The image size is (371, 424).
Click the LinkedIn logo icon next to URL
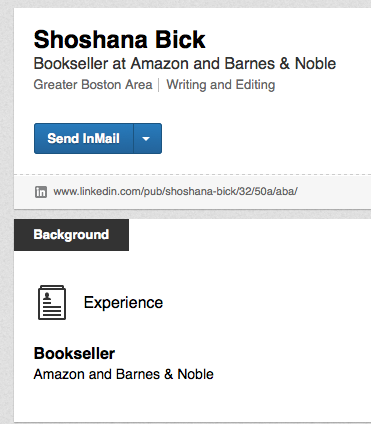41,192
